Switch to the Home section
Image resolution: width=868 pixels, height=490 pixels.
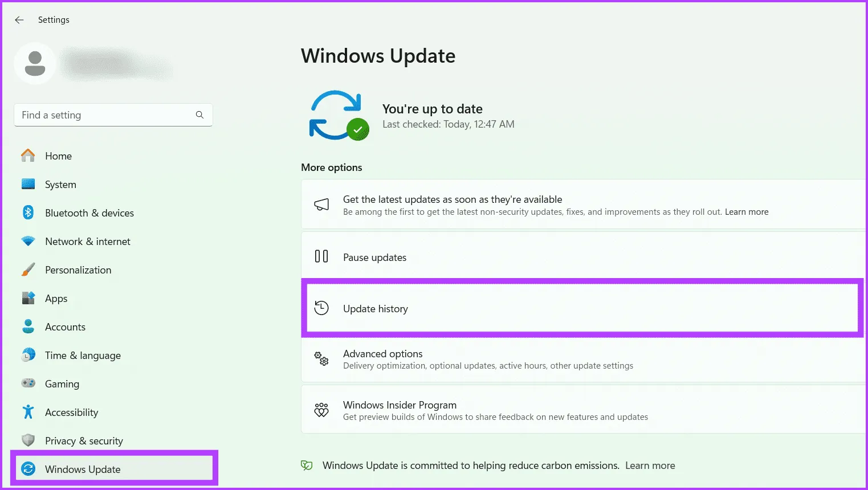(x=58, y=156)
